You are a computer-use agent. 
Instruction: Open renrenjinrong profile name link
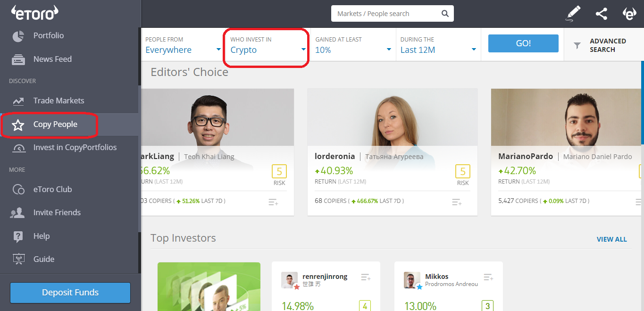pyautogui.click(x=325, y=277)
